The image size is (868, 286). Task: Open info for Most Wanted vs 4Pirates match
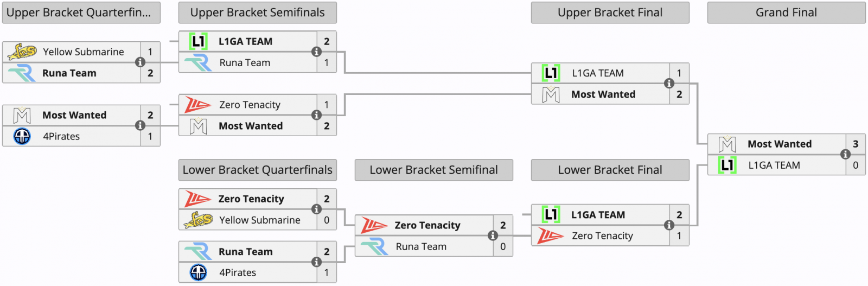click(140, 125)
